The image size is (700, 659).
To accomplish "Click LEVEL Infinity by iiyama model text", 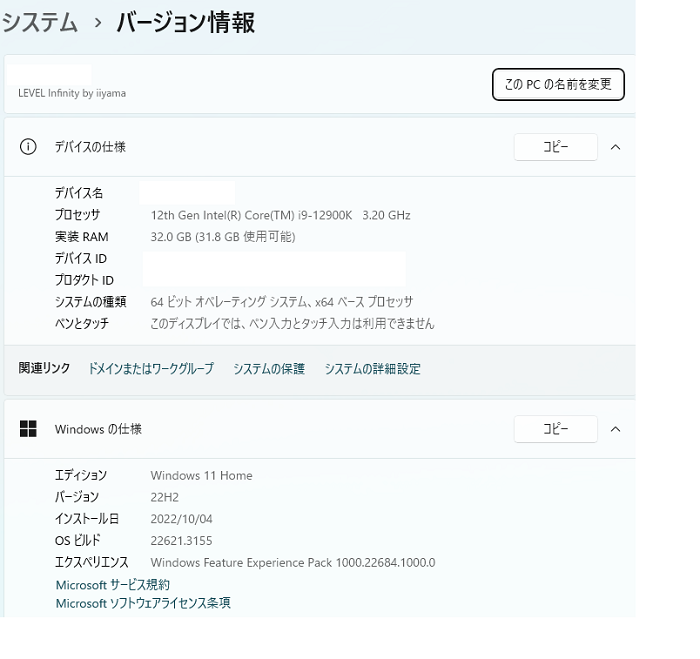I will pos(72,93).
